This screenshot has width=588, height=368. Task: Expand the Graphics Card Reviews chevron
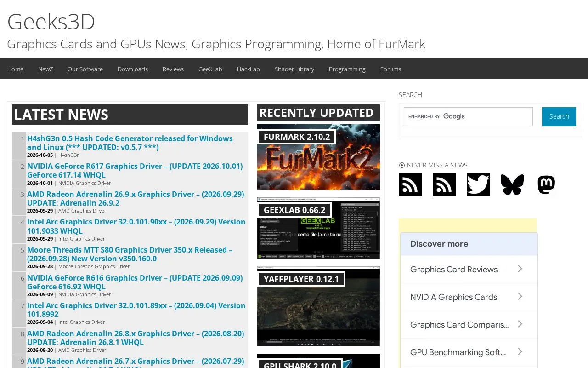click(520, 269)
